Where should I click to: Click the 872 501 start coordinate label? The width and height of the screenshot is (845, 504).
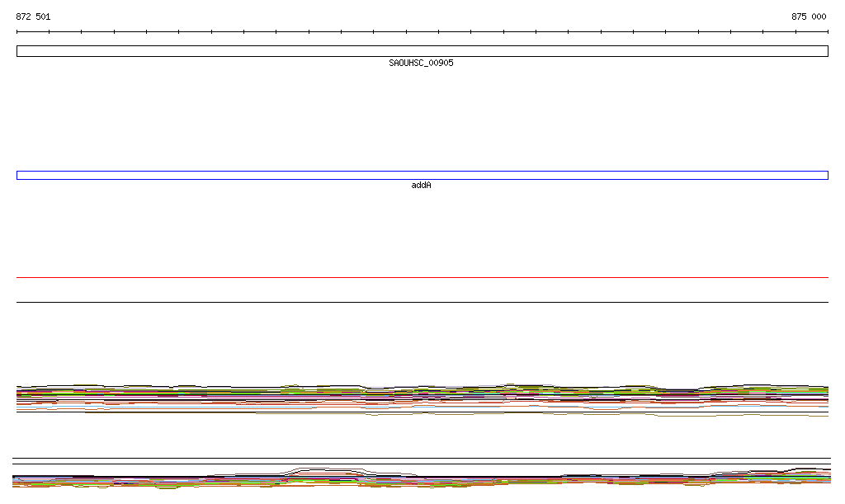[x=33, y=16]
